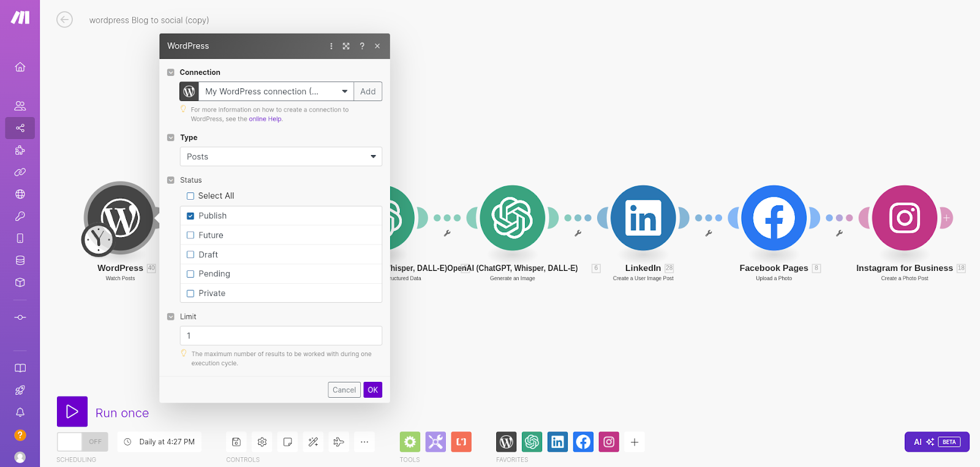Open the Daily at 4:27 PM schedule
This screenshot has width=980, height=467.
(x=160, y=442)
